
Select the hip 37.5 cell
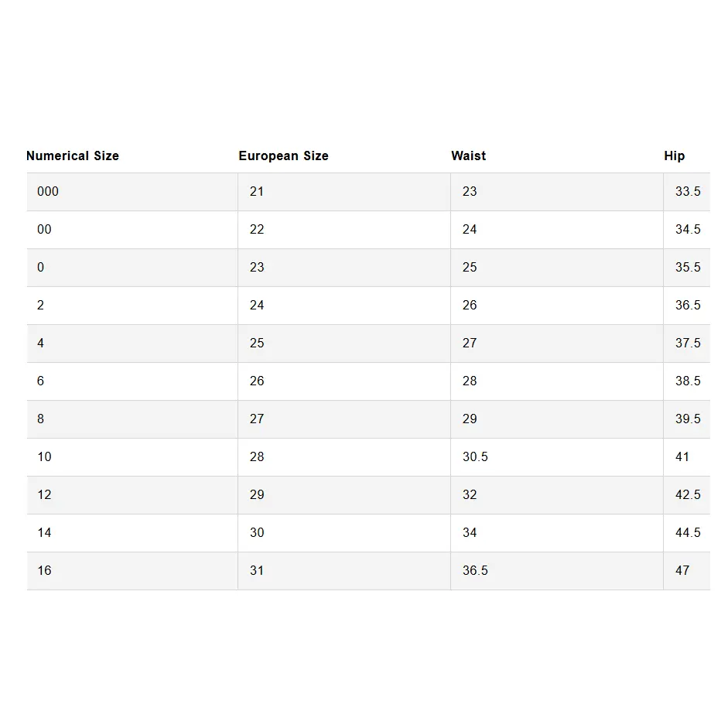(687, 343)
